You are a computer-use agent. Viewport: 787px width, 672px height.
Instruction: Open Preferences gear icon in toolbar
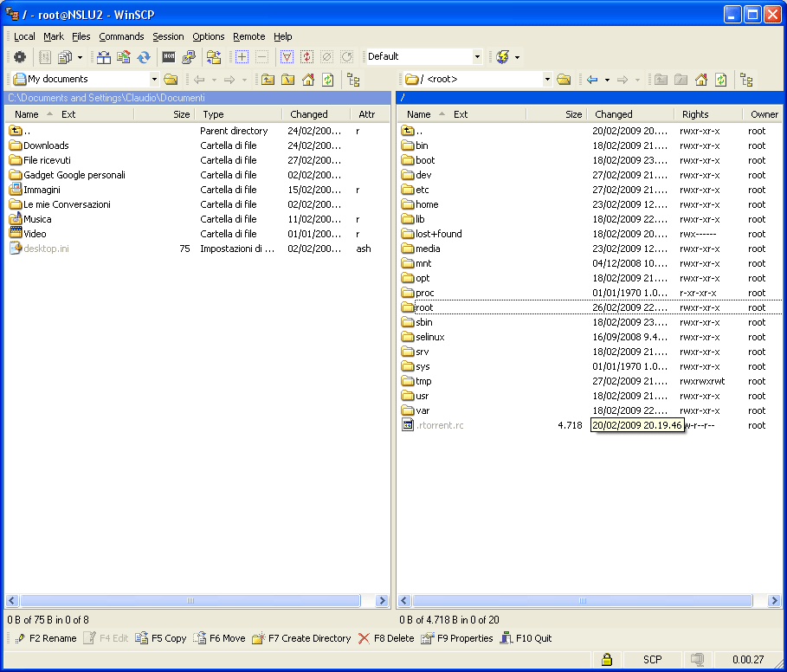20,56
